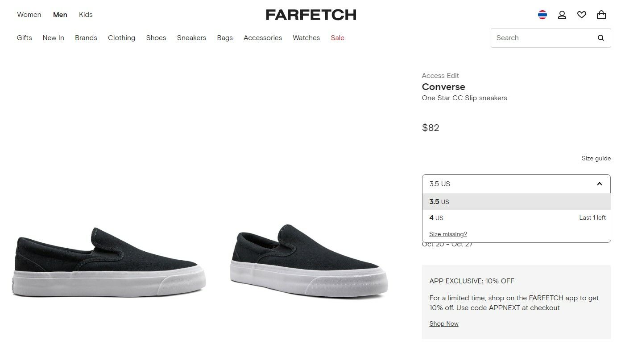Switch to the Women section

[29, 14]
